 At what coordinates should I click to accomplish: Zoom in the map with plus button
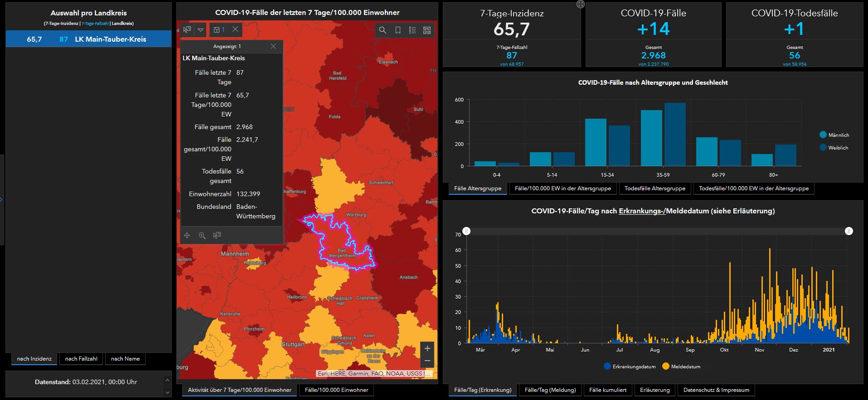(x=427, y=348)
